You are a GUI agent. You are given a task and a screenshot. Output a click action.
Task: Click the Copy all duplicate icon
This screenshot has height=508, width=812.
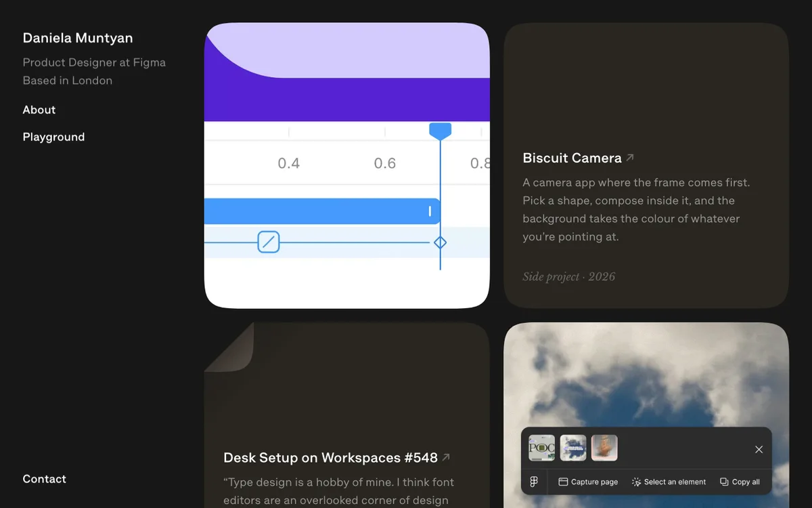pyautogui.click(x=724, y=482)
